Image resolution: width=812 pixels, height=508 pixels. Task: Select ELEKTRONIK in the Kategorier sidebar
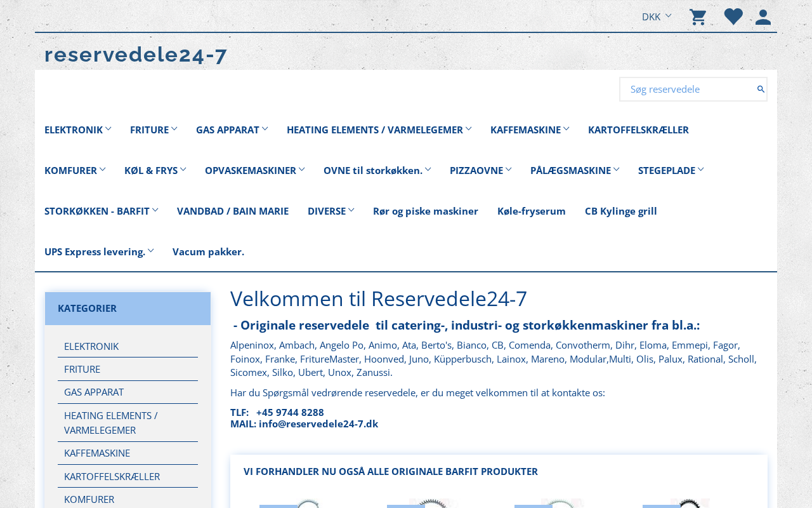pos(128,346)
